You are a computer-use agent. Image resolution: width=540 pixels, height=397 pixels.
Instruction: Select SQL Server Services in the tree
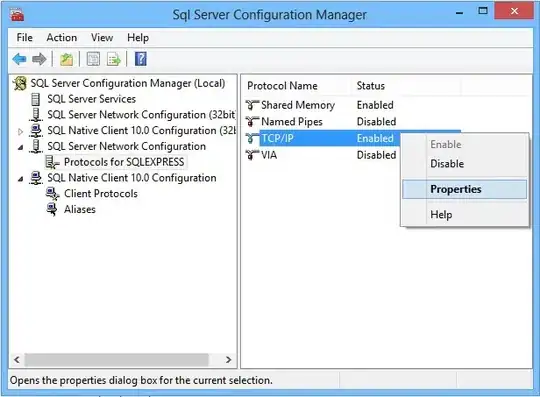pos(91,99)
